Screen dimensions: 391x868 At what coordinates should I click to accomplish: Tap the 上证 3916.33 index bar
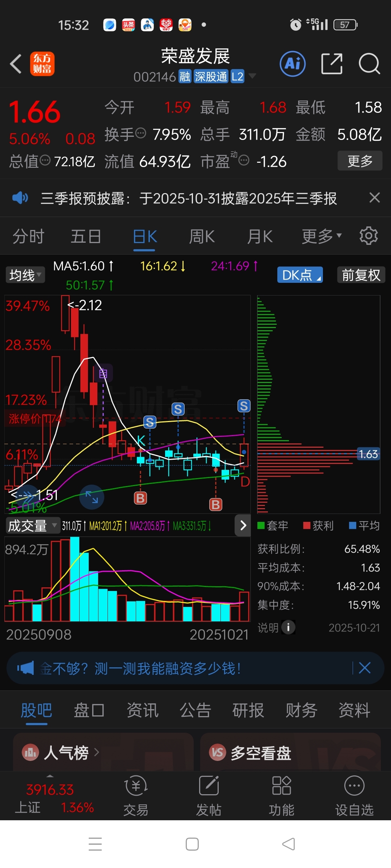point(54,797)
